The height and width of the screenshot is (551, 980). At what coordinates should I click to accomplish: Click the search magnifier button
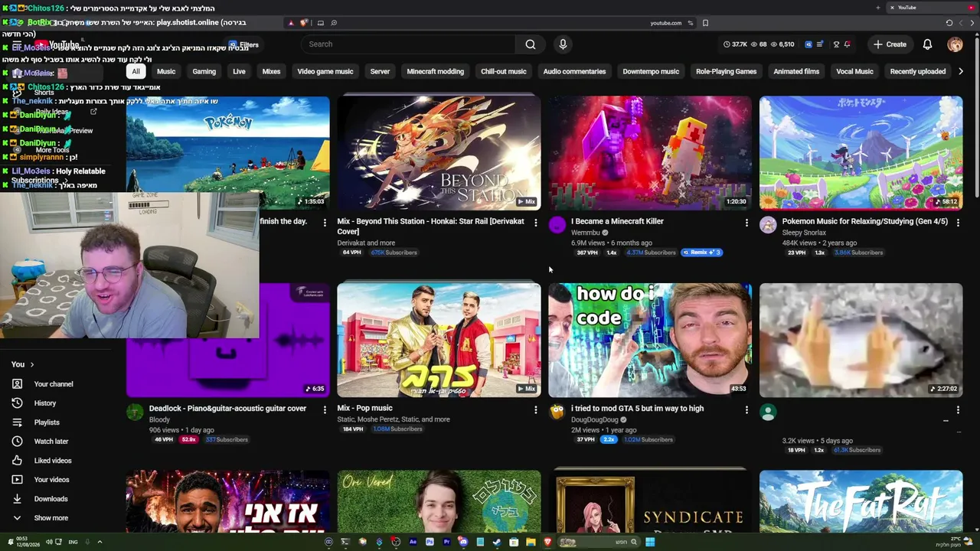530,44
